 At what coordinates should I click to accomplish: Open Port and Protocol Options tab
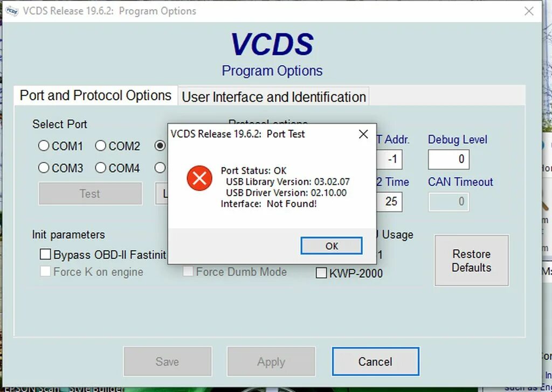click(x=95, y=95)
